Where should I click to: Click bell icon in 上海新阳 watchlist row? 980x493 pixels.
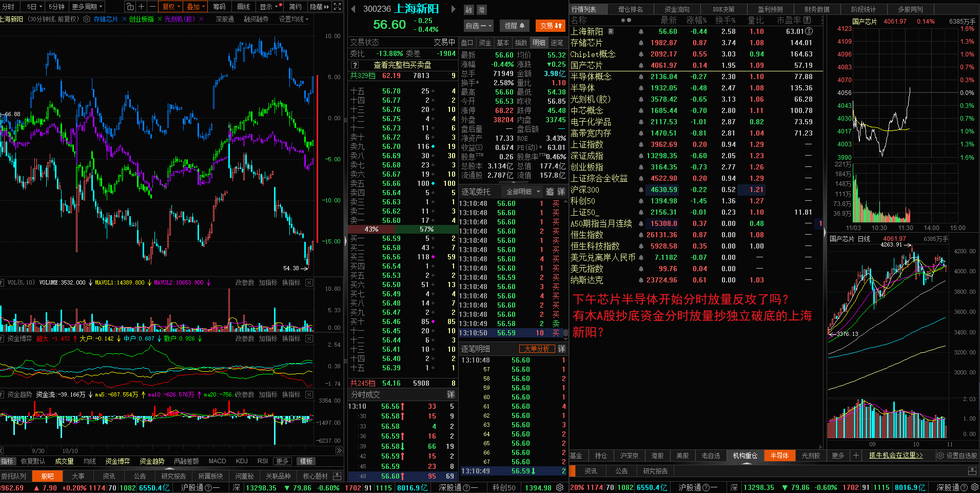coord(641,32)
